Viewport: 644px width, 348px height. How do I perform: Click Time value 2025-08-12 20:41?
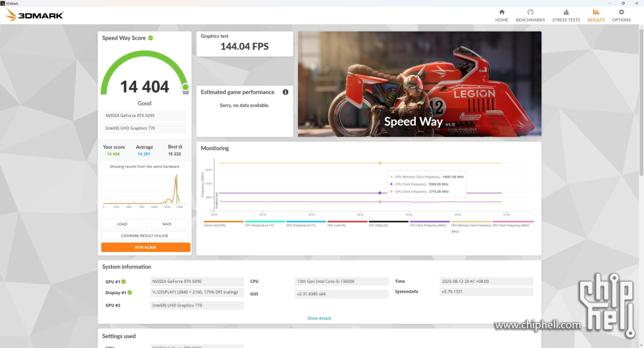486,282
